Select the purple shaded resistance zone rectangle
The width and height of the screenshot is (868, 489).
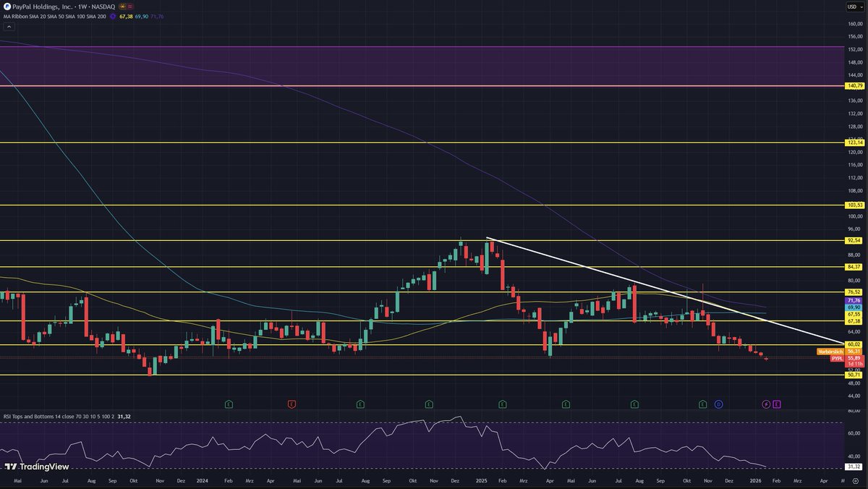pos(422,66)
